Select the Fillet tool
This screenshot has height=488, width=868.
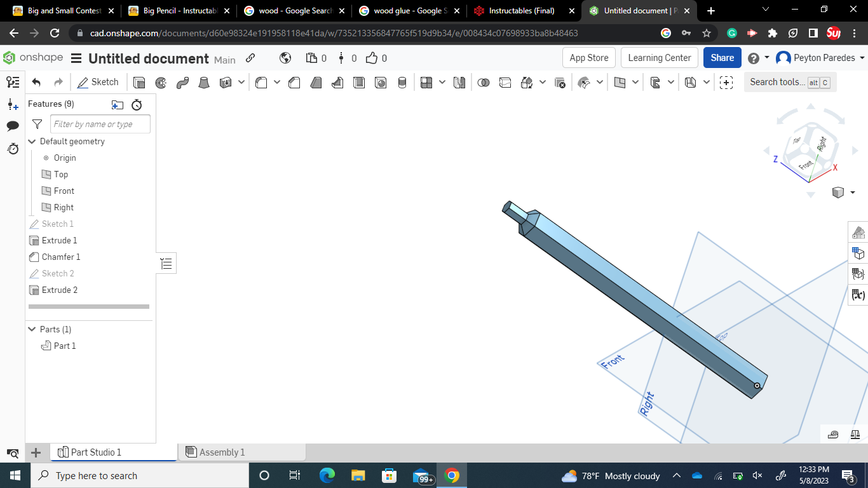[261, 82]
